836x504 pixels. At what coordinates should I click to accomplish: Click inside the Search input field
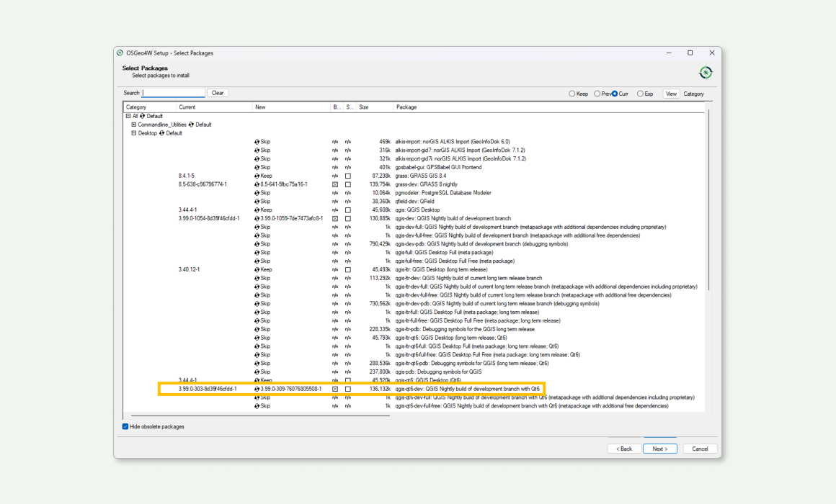click(174, 93)
